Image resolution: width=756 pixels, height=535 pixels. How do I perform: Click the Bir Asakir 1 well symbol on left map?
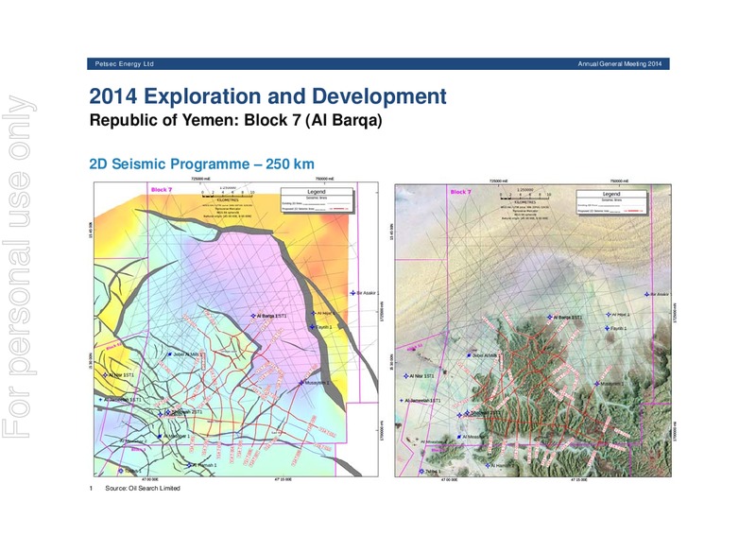click(352, 293)
